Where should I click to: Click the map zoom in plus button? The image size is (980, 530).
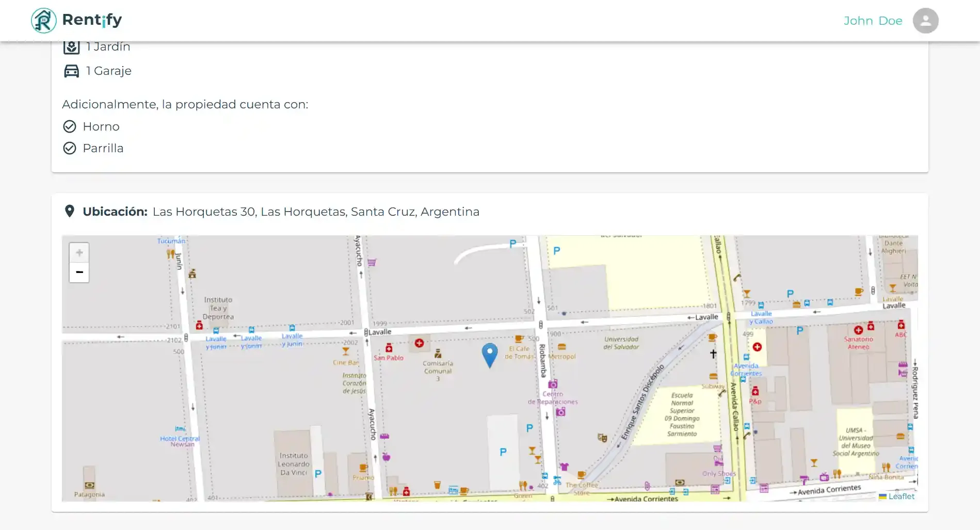[x=79, y=253]
